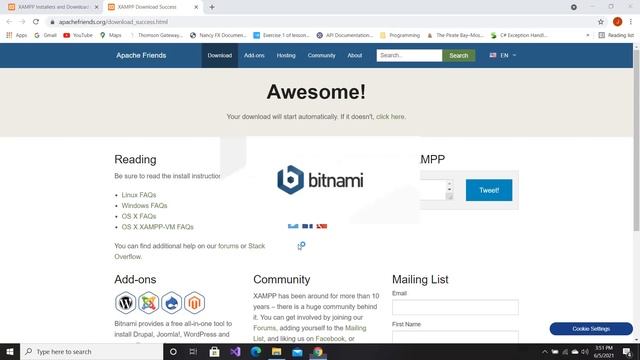
Task: Open the forums help link
Action: [228, 246]
